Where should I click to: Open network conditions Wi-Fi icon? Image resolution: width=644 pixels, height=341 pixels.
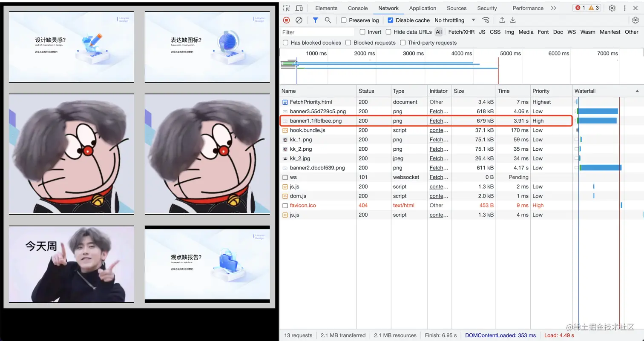click(486, 20)
